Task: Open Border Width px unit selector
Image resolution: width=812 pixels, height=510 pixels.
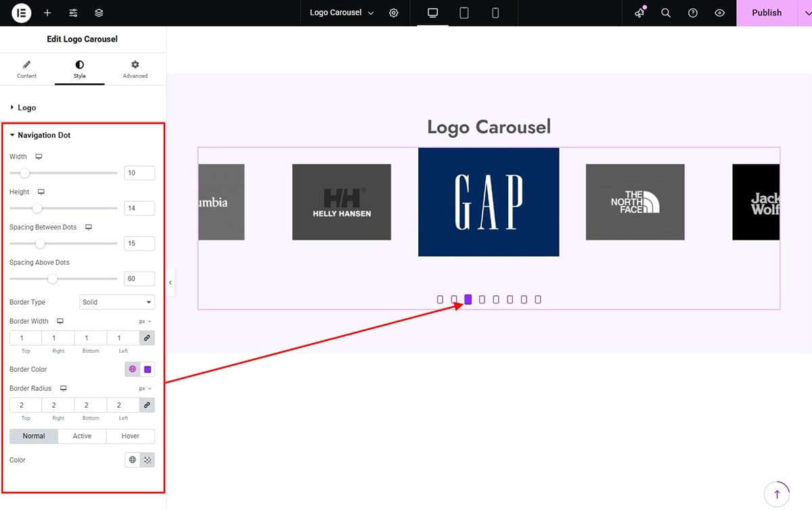Action: (145, 322)
